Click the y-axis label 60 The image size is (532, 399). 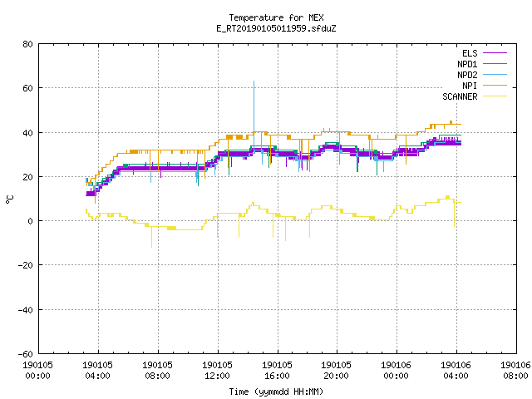pos(27,88)
